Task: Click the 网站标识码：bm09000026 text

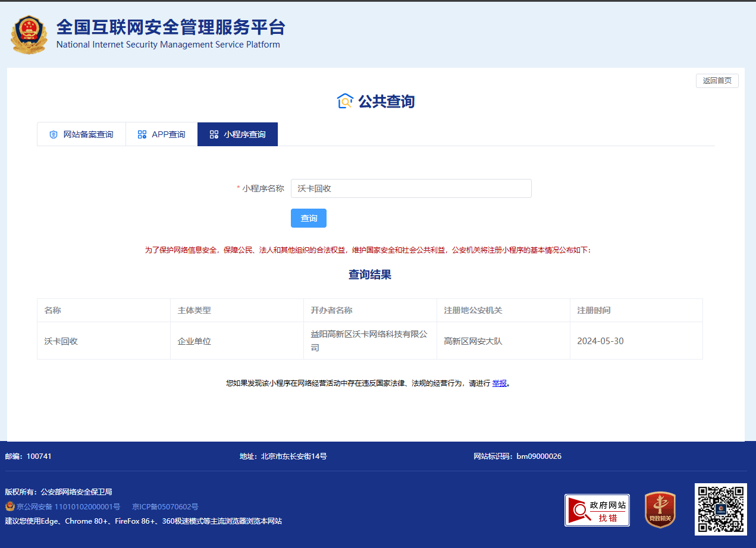Action: click(x=517, y=456)
